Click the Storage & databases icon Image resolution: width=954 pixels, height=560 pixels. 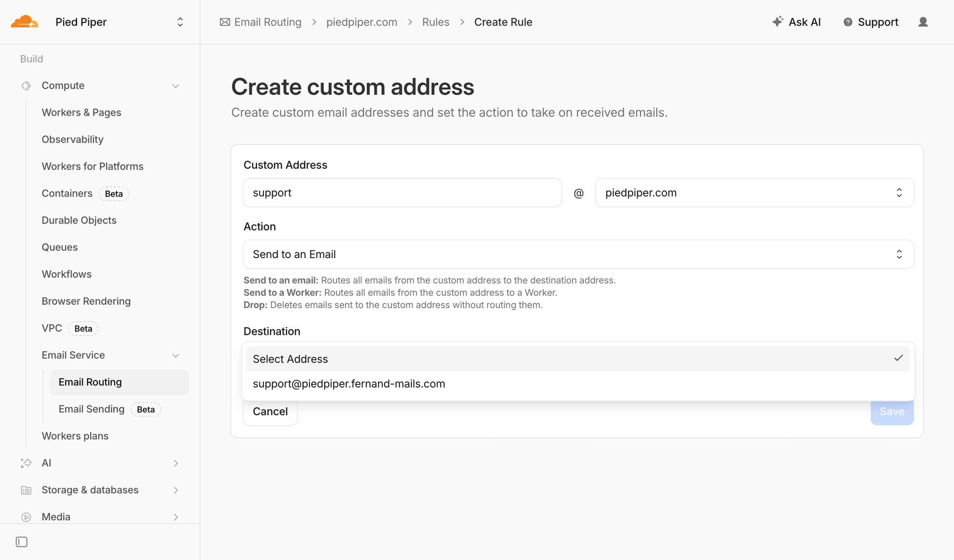(26, 490)
